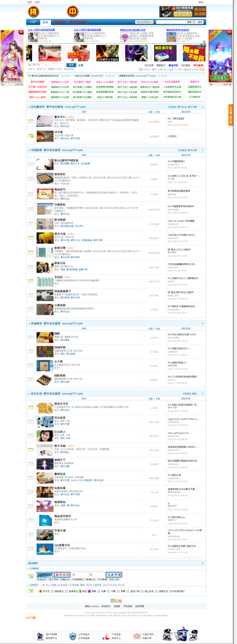This screenshot has width=237, height=644.
Task: Collapse the 其他棋类 forum section
Action: coord(203,323)
